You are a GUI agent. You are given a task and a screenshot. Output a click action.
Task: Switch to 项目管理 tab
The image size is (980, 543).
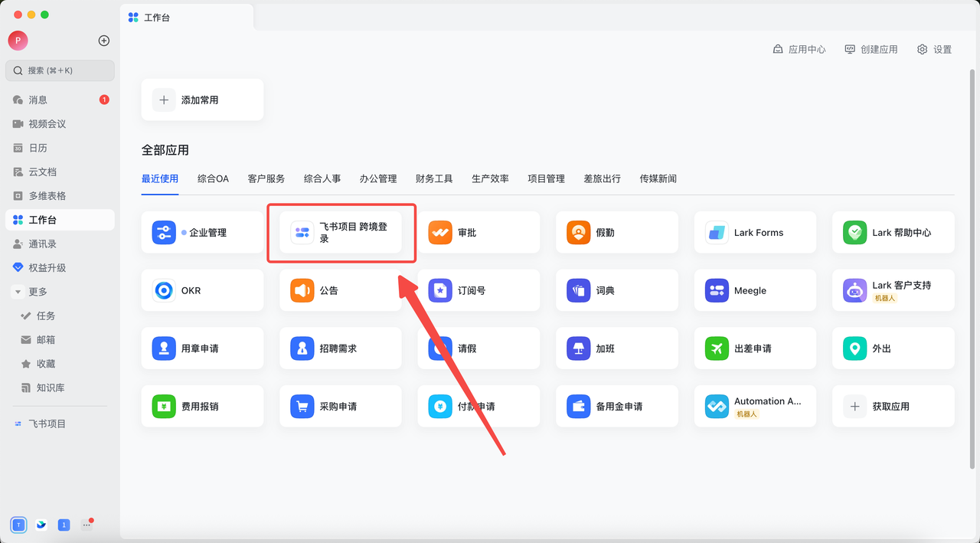(x=546, y=178)
